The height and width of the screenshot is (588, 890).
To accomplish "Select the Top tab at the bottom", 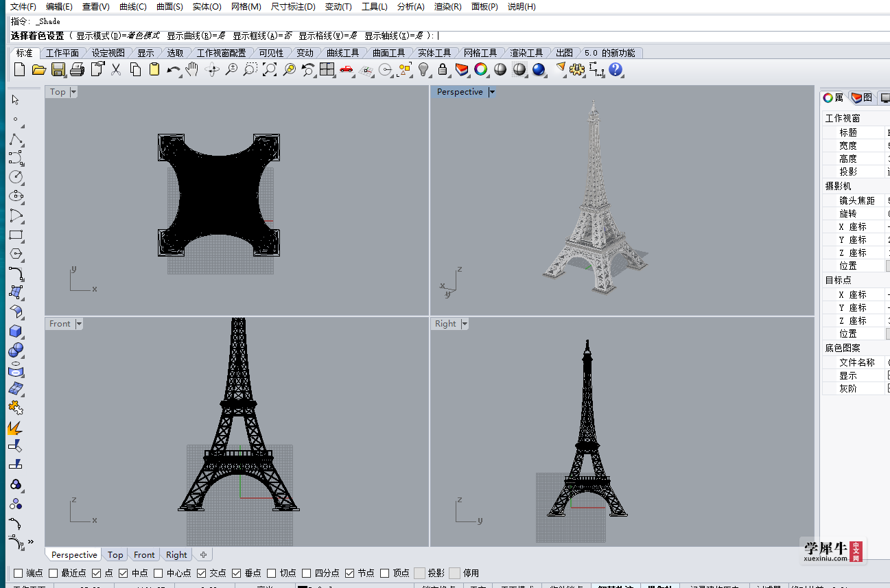I will (x=115, y=555).
